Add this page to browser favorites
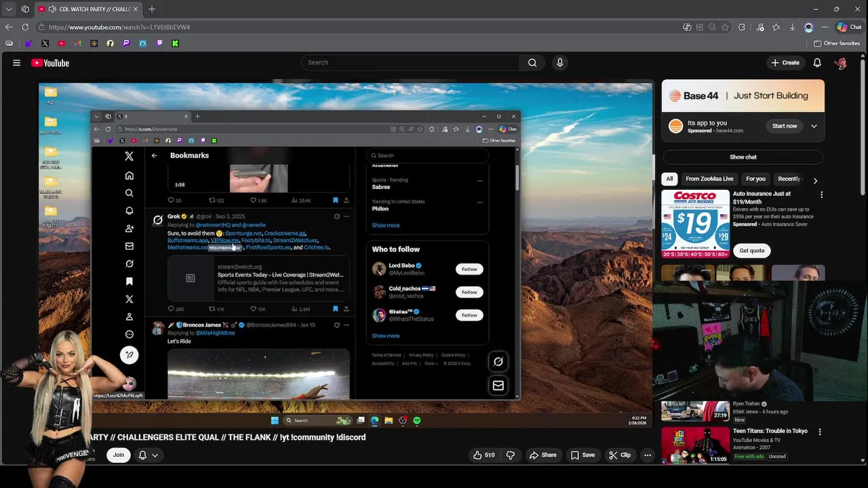868x488 pixels. point(725,27)
